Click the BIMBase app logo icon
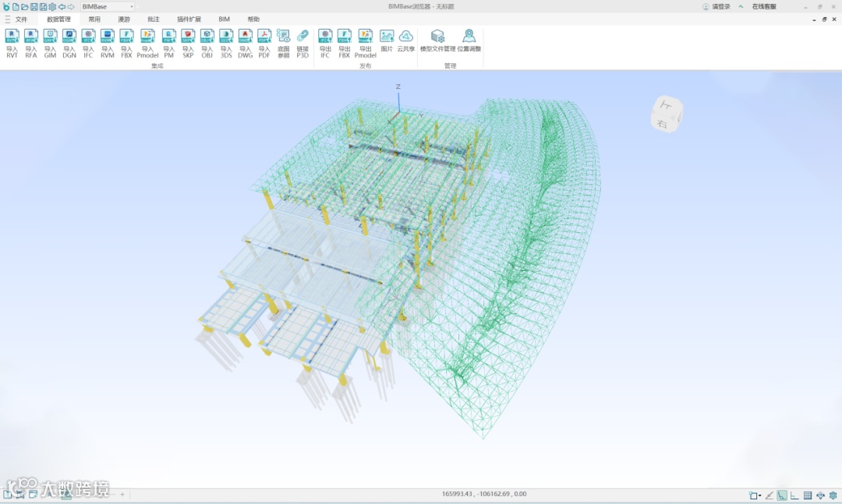Viewport: 842px width, 504px height. 6,7
